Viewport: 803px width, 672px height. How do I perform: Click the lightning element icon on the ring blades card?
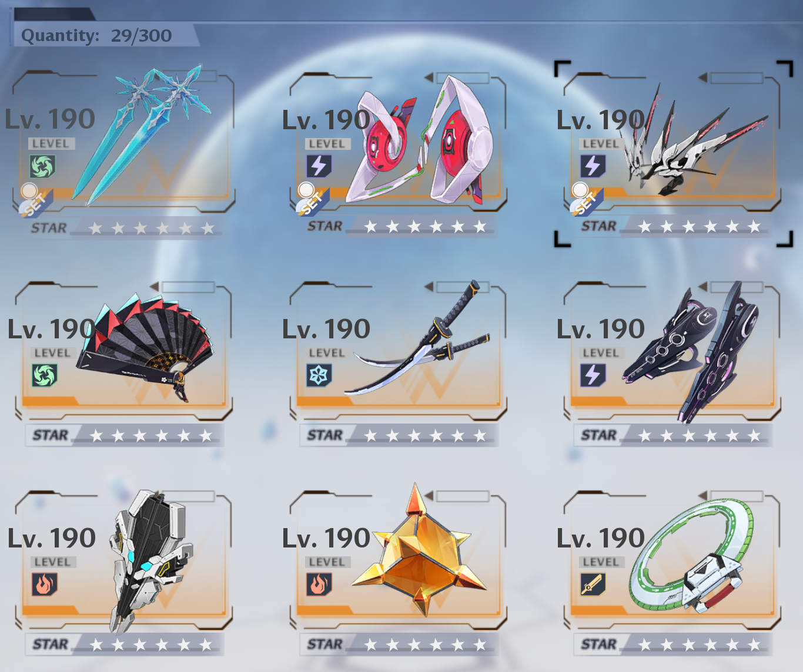pyautogui.click(x=319, y=166)
